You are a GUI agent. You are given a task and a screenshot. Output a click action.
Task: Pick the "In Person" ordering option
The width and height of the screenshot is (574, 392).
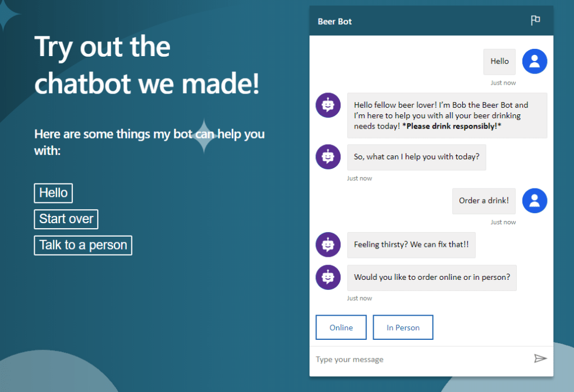pos(403,328)
